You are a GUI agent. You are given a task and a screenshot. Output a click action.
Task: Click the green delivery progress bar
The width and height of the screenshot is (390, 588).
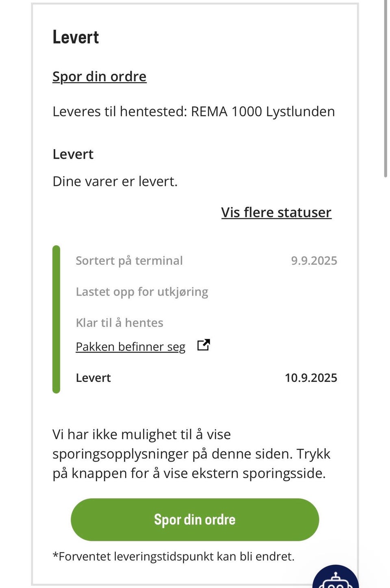pos(56,319)
